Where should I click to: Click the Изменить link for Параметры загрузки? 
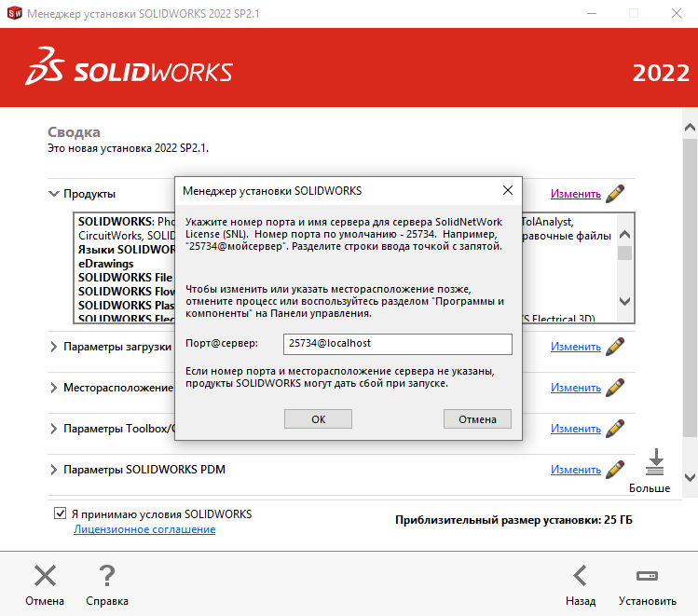pos(576,347)
